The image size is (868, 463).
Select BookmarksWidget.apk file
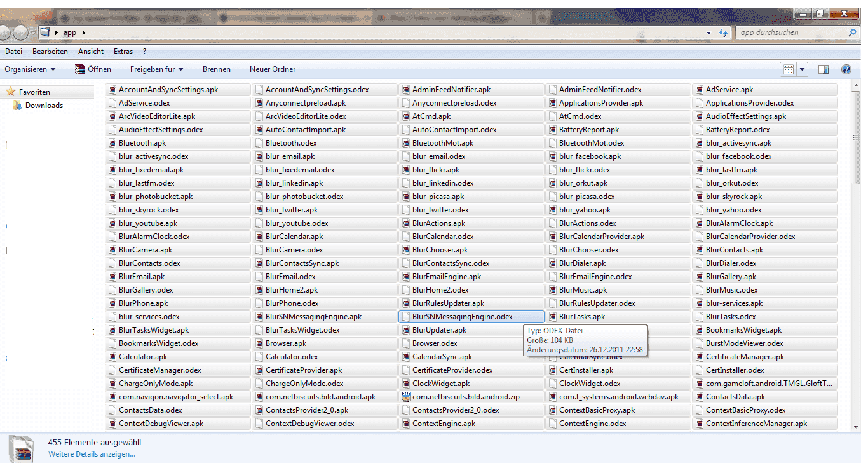pos(765,330)
